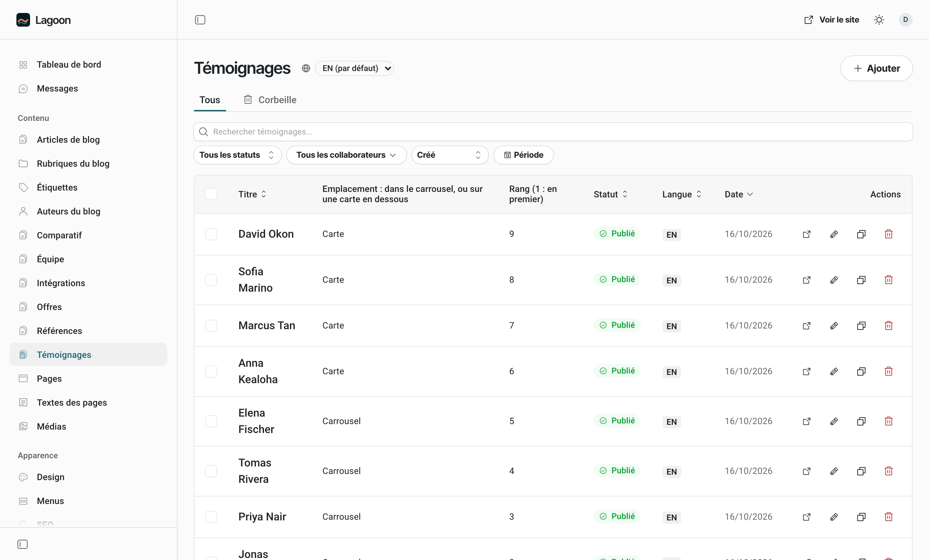Open Articles de blog in sidebar
Viewport: 929px width, 560px height.
point(88,140)
